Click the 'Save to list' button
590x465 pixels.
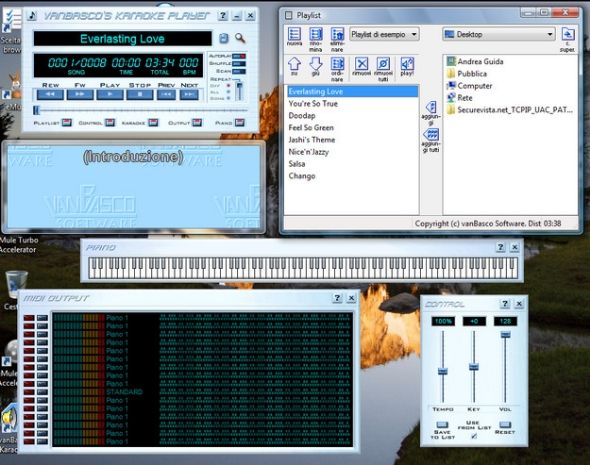point(442,425)
